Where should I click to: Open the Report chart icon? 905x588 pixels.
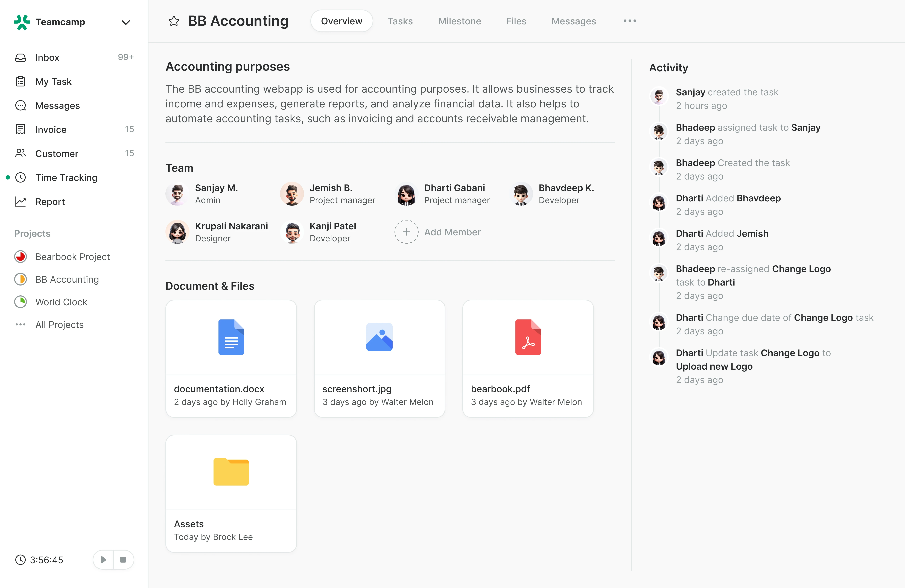click(x=21, y=201)
